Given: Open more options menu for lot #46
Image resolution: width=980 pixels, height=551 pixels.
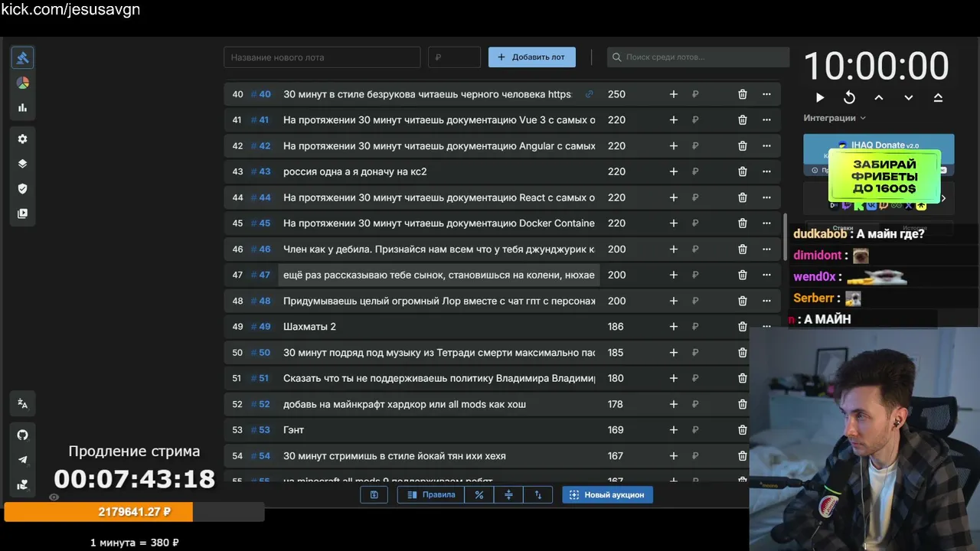Looking at the screenshot, I should coord(766,249).
